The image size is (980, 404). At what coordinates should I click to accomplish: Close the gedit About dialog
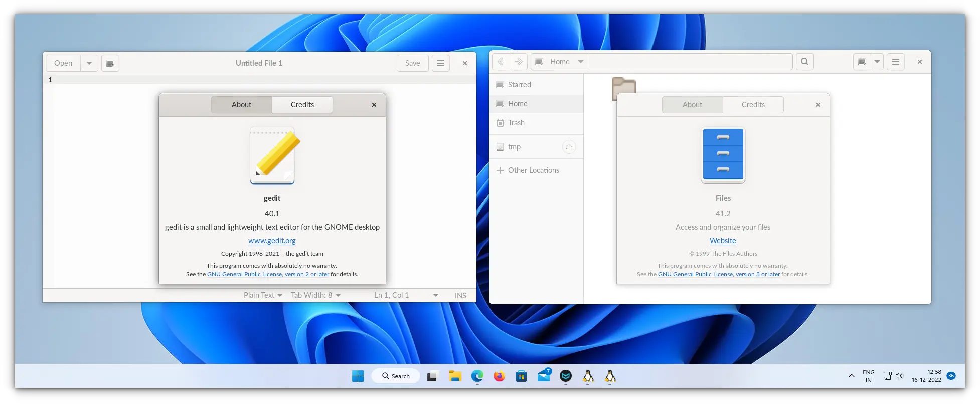tap(374, 105)
